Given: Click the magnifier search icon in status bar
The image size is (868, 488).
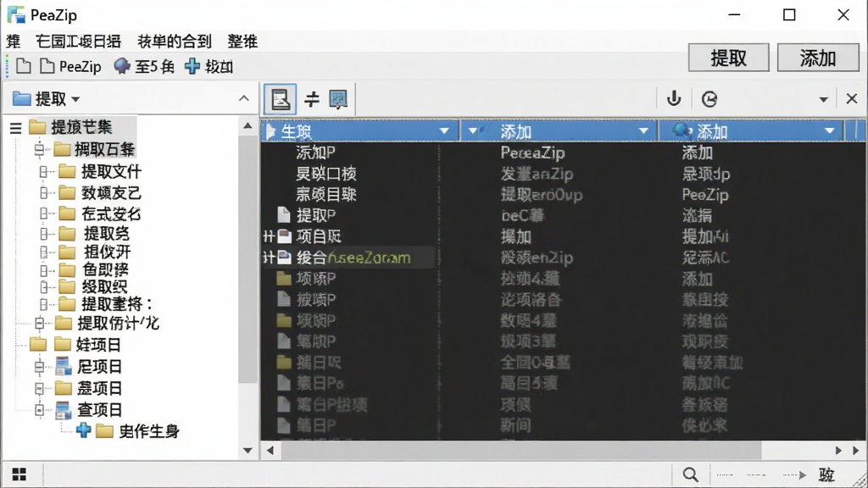Looking at the screenshot, I should click(690, 474).
